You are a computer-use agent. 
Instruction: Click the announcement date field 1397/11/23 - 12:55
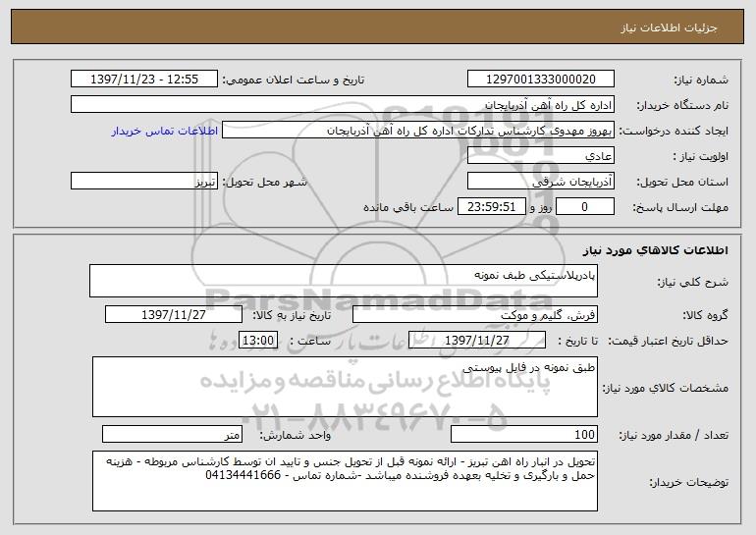(x=144, y=80)
